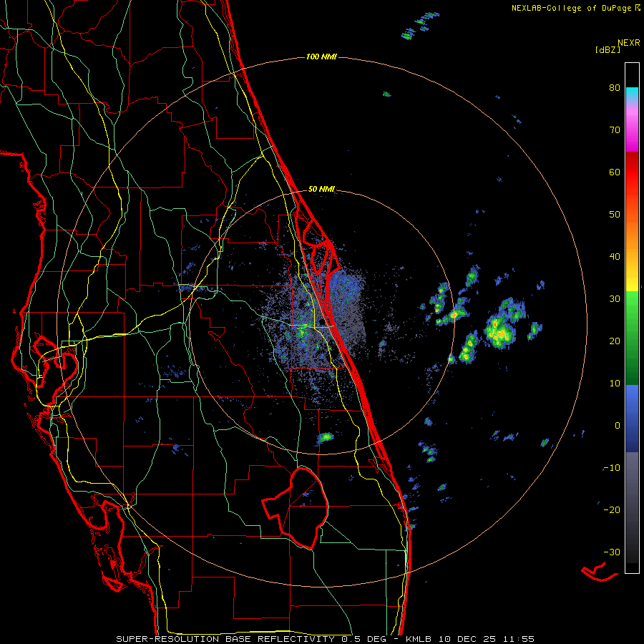The image size is (644, 644).
Task: Click the 30 value on dBZ scale
Action: (x=615, y=298)
